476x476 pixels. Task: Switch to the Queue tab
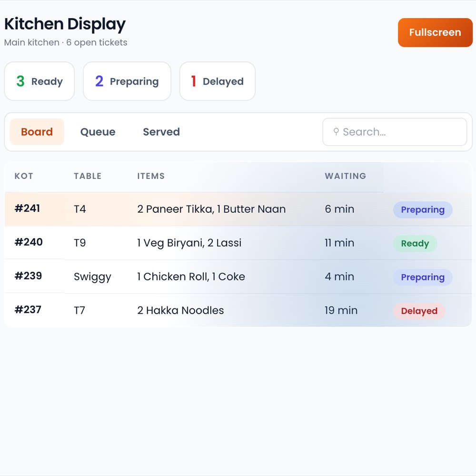[98, 132]
